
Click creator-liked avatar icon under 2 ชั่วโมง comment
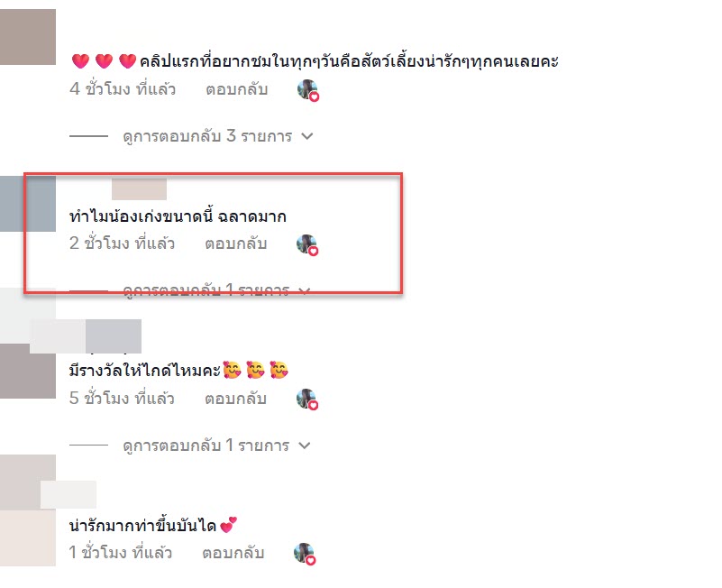[x=307, y=244]
